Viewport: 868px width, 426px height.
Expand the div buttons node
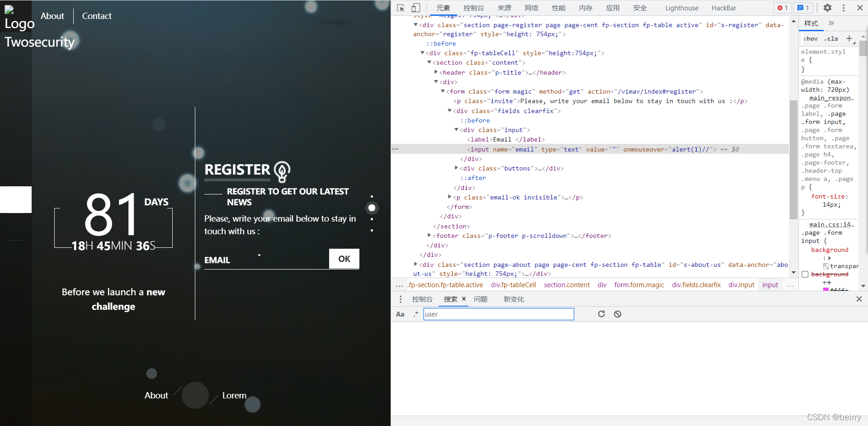457,168
